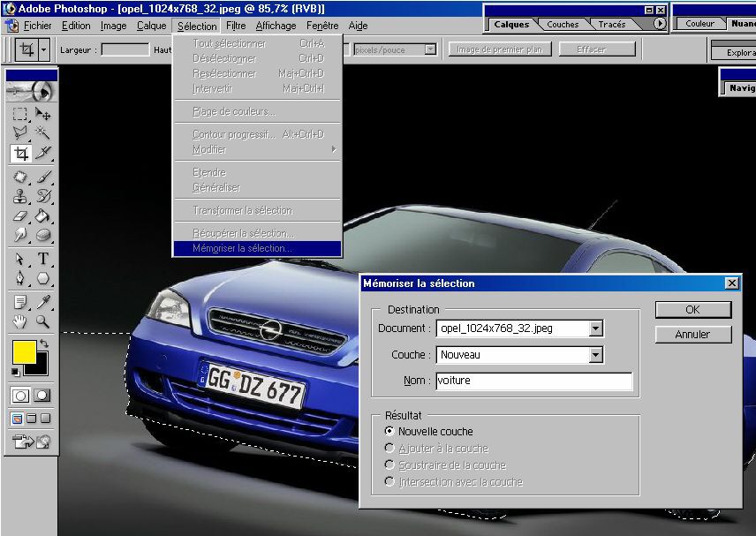Choose Mémoriser la sélection menu entry
Image resolution: width=756 pixels, height=536 pixels.
pos(258,248)
